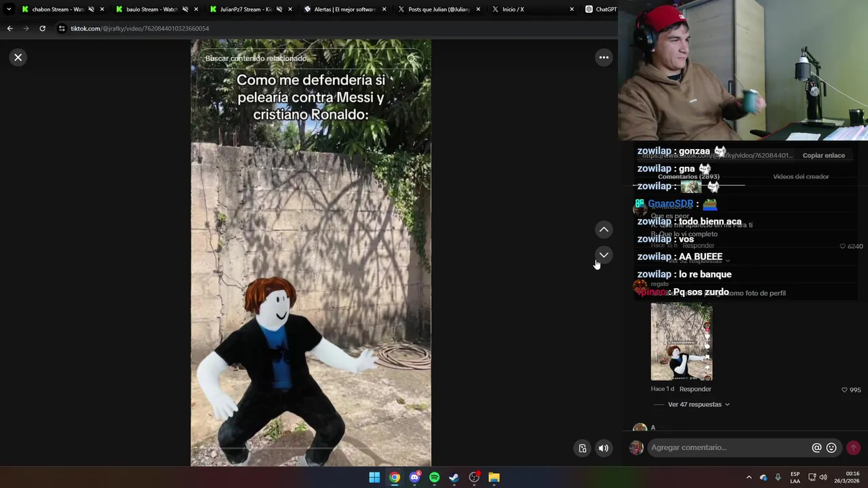Go to the next video arrow
The width and height of the screenshot is (868, 488).
[x=604, y=255]
